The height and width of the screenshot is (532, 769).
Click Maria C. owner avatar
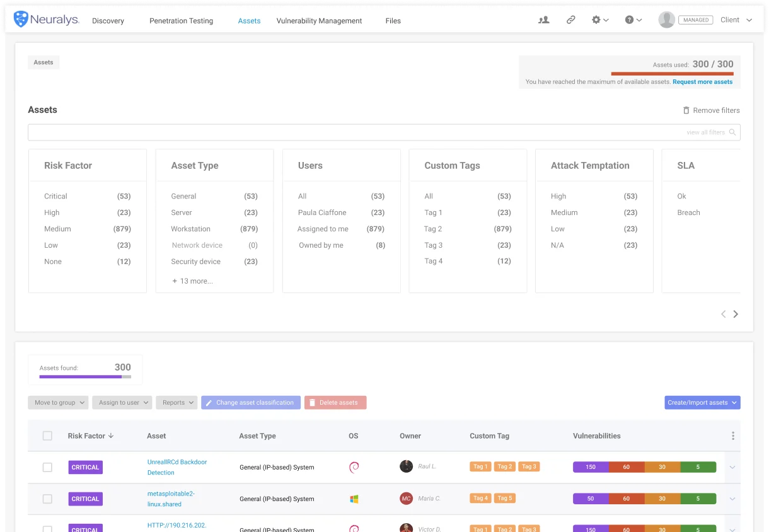click(407, 499)
